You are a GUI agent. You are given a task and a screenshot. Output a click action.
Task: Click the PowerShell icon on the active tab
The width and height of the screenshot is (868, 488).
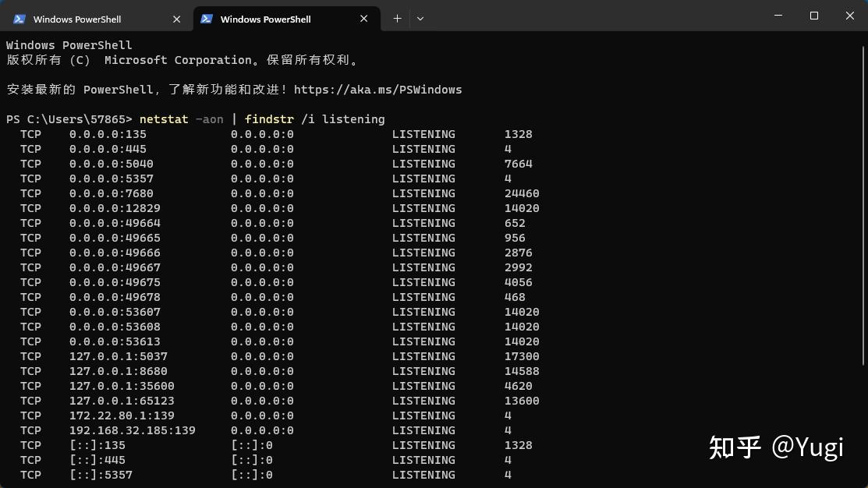(x=206, y=18)
